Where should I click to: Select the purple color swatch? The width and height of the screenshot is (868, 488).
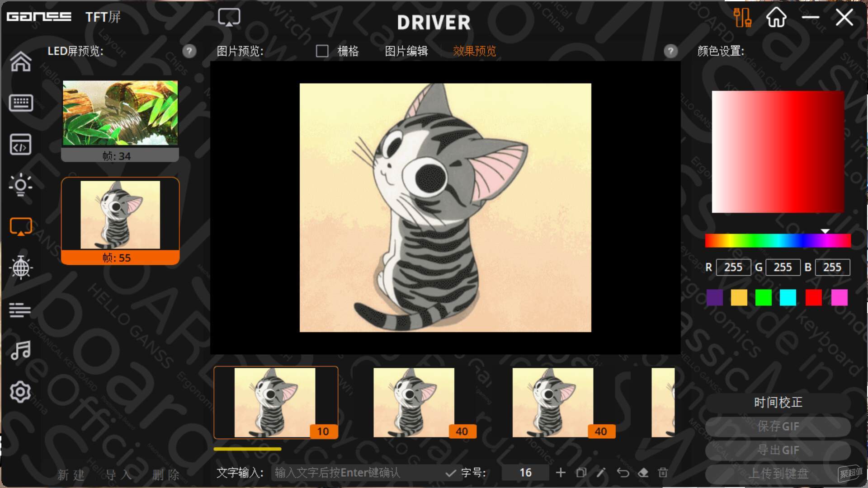(x=714, y=298)
